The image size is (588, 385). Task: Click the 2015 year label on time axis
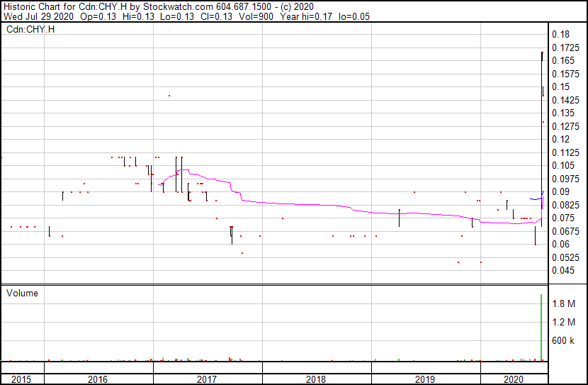point(21,380)
